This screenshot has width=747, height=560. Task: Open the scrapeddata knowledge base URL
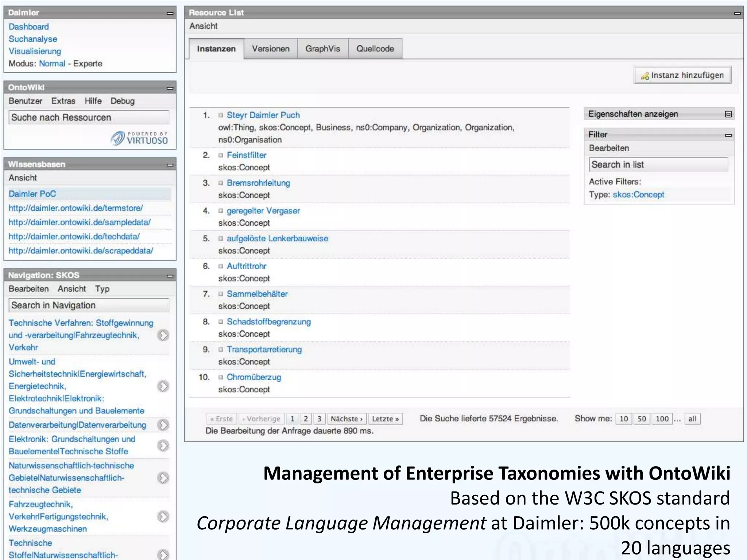[81, 251]
